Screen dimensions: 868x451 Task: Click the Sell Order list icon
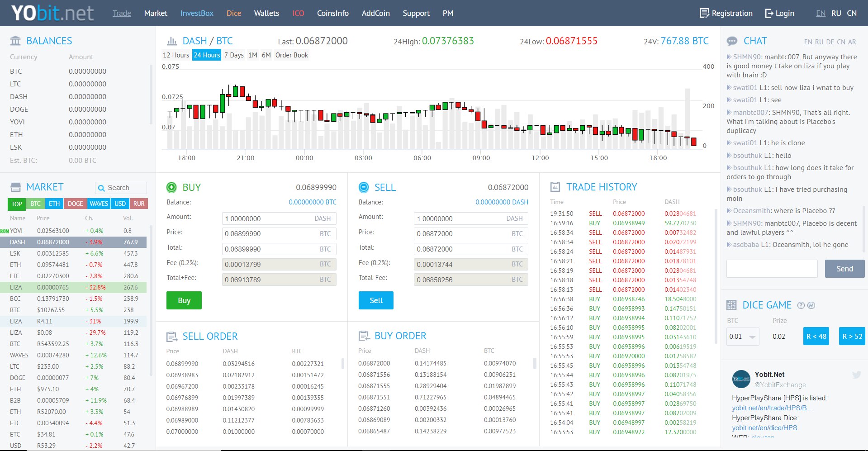click(x=172, y=337)
